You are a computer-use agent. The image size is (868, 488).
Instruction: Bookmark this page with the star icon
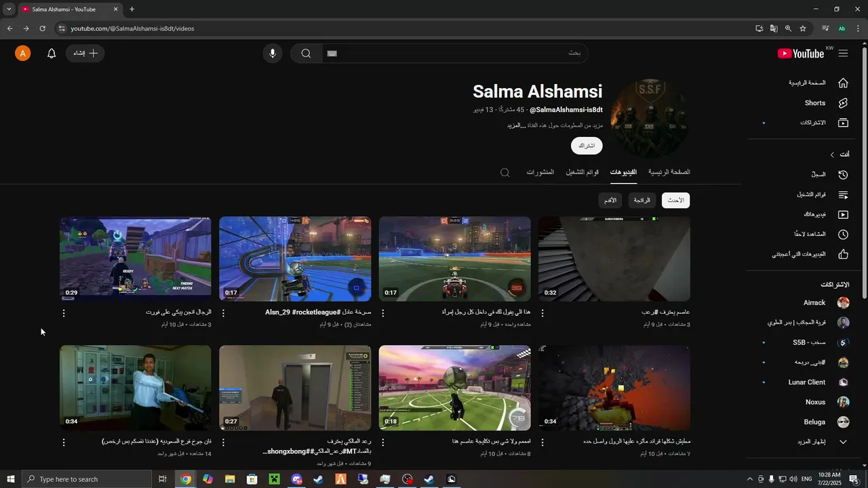[x=803, y=28]
